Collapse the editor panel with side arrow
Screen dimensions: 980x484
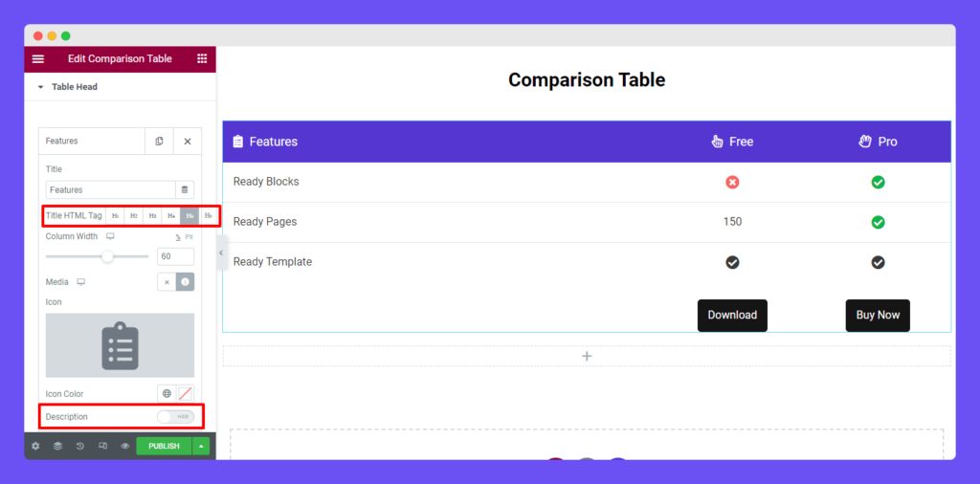point(221,253)
